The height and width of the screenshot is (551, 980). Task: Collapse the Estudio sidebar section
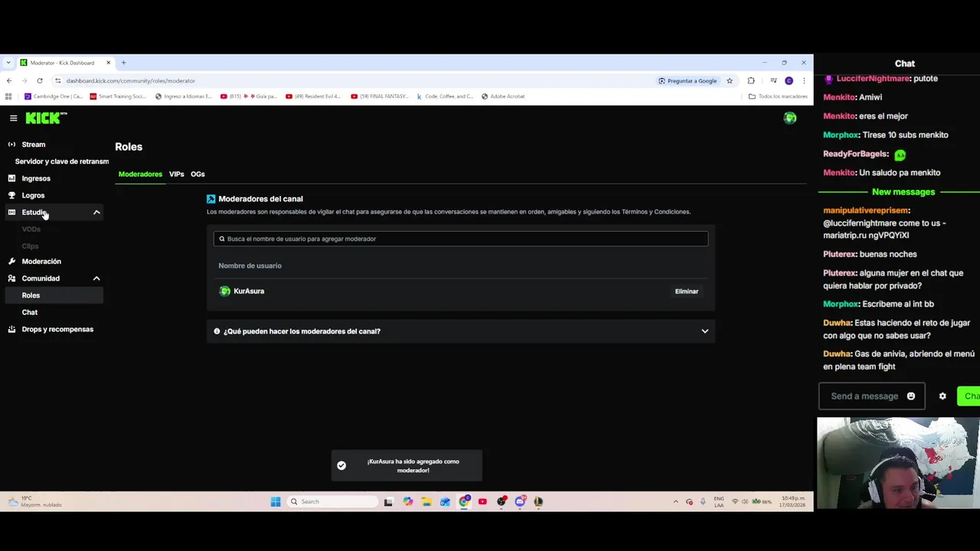[x=96, y=212]
